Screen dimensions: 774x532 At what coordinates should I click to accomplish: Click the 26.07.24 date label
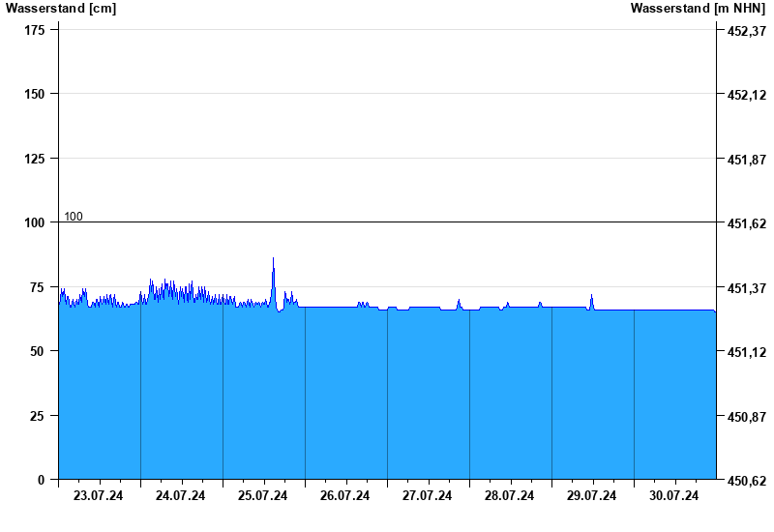click(344, 495)
